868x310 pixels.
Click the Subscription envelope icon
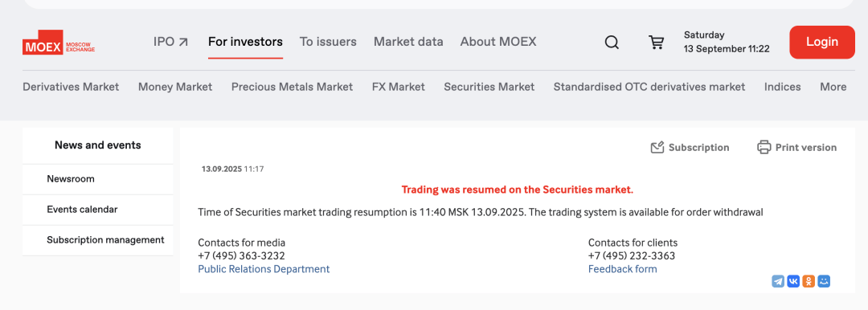(x=657, y=147)
